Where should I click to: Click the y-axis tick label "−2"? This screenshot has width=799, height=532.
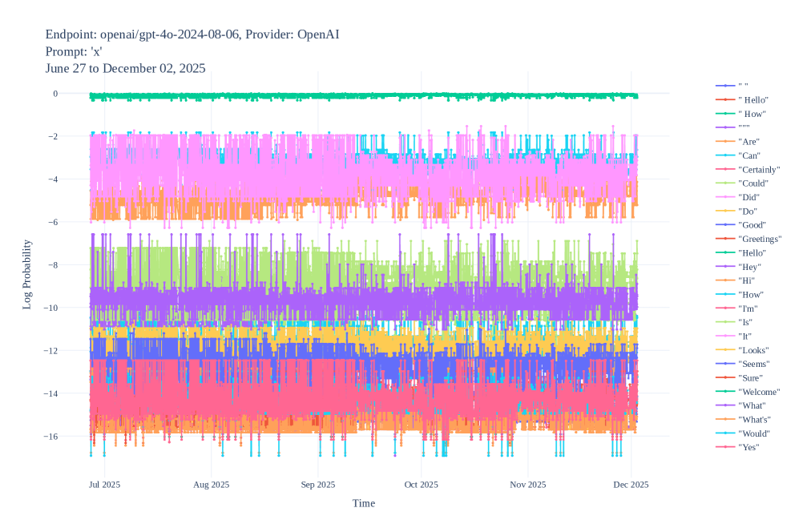pos(53,136)
